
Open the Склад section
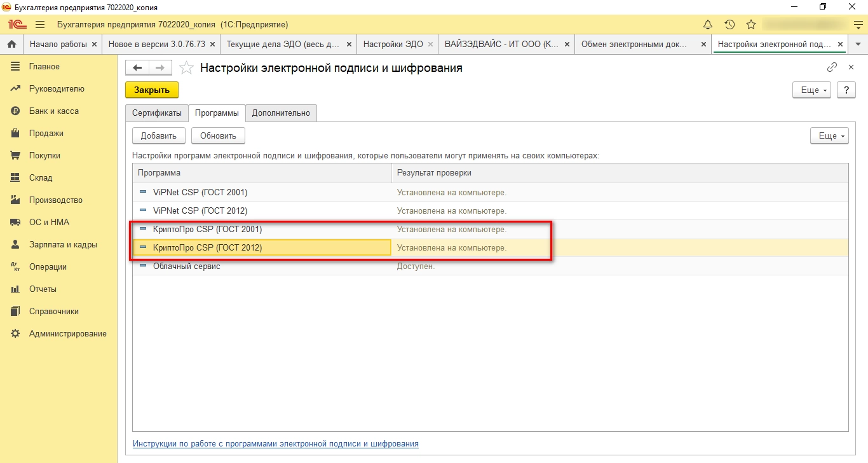[x=41, y=178]
